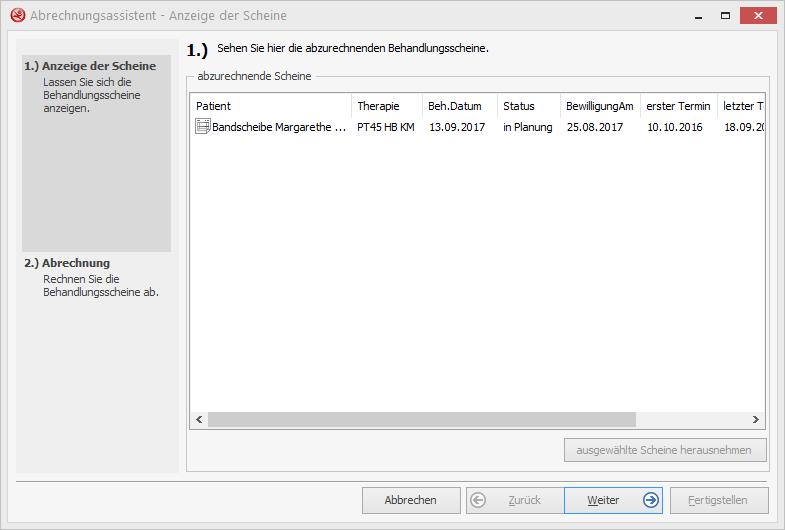This screenshot has width=785, height=530.
Task: Click the Status column header
Action: pyautogui.click(x=528, y=106)
